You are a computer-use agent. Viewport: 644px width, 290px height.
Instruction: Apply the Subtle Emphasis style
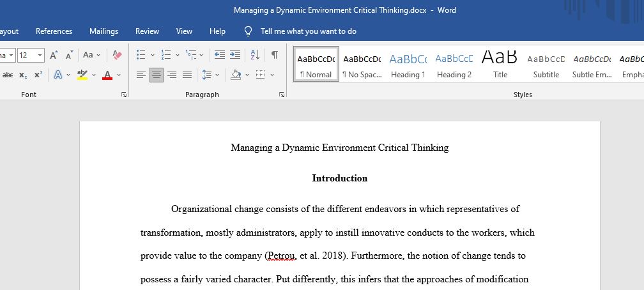[592, 64]
